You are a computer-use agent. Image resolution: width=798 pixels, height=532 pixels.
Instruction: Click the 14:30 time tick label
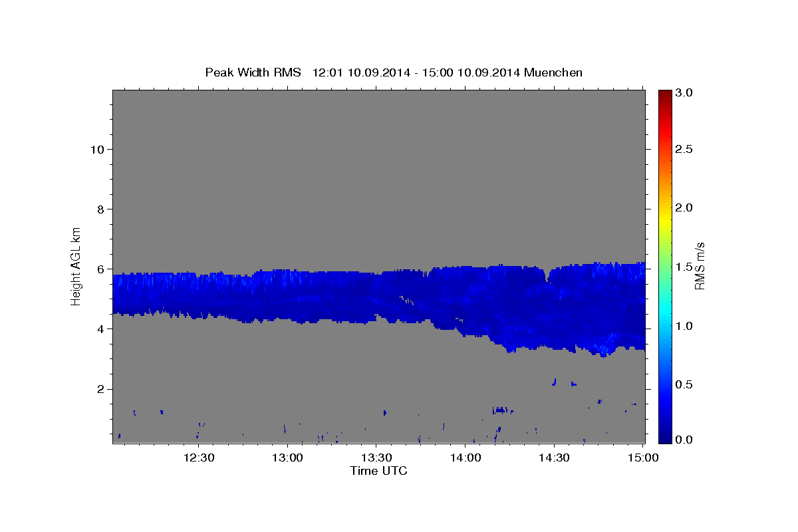(554, 458)
